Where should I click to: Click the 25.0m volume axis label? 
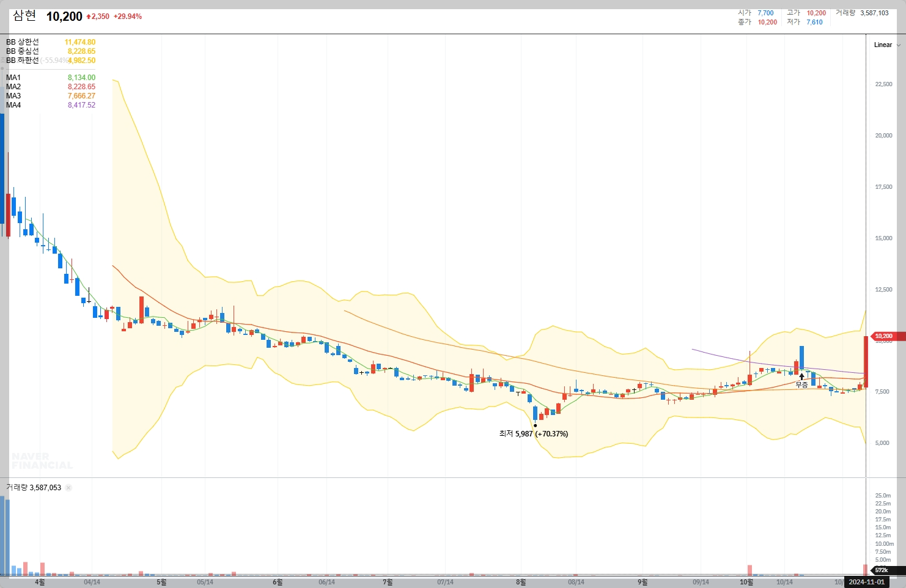[883, 496]
